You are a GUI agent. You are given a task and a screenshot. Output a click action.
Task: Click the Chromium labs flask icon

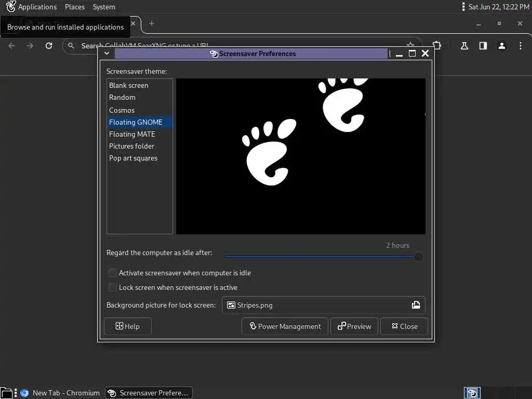point(464,46)
